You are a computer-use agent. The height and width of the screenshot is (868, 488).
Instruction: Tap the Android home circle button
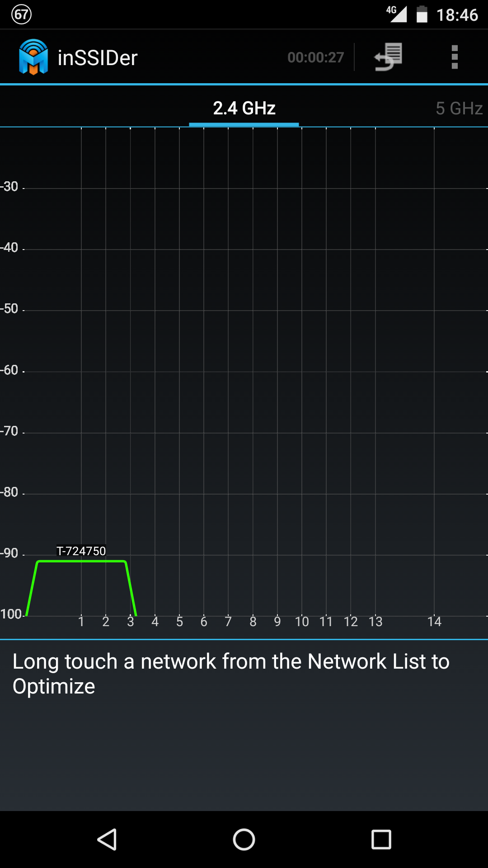coord(244,840)
